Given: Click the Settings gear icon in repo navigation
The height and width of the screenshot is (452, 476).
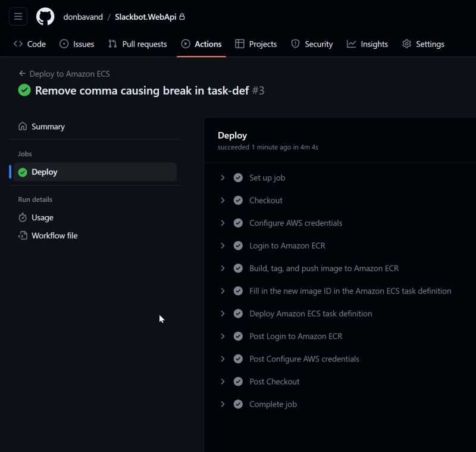Looking at the screenshot, I should [x=406, y=43].
